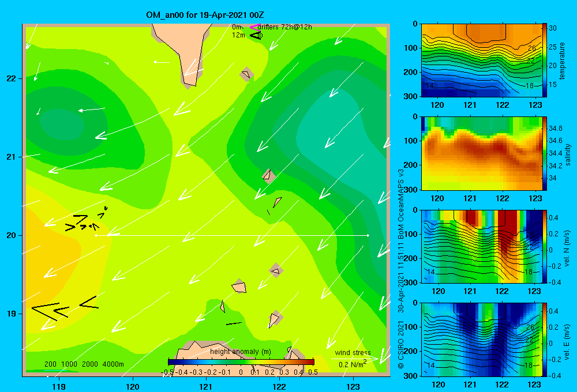Click the '0.2 N/m2' wind stress value
This screenshot has width=577, height=392.
coord(353,364)
